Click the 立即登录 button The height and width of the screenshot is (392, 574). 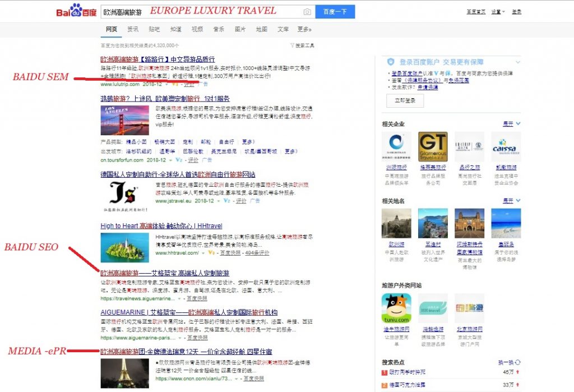point(405,101)
